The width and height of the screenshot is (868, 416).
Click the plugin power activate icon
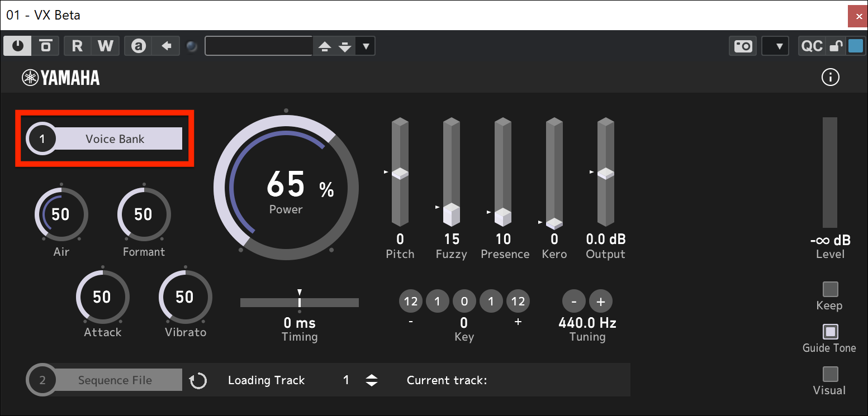[17, 46]
